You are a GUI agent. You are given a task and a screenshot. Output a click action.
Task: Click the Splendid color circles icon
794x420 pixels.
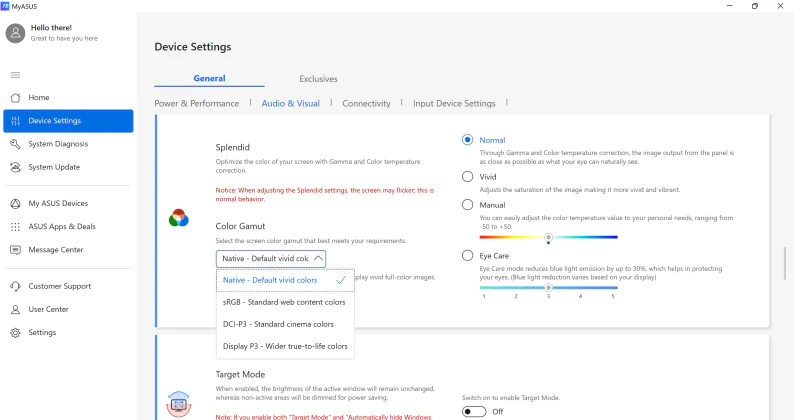(x=179, y=218)
